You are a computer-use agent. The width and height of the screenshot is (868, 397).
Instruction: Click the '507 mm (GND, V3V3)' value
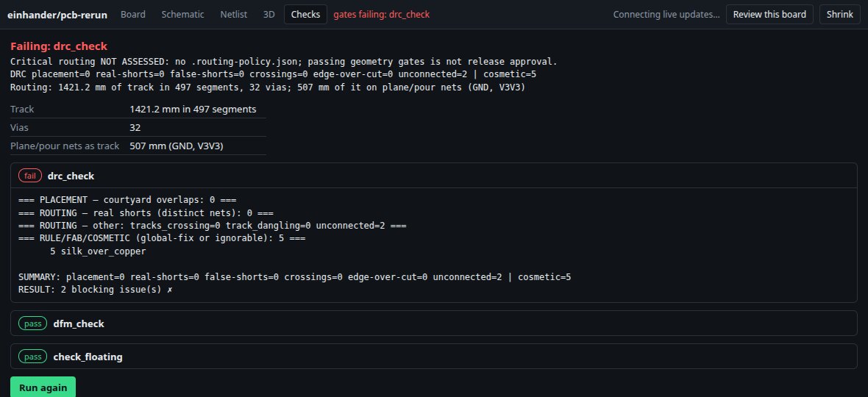177,146
